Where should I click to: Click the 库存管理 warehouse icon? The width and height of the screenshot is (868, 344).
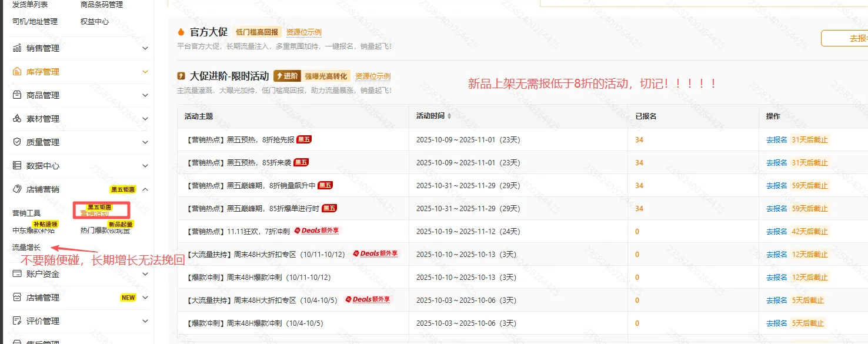click(x=17, y=72)
